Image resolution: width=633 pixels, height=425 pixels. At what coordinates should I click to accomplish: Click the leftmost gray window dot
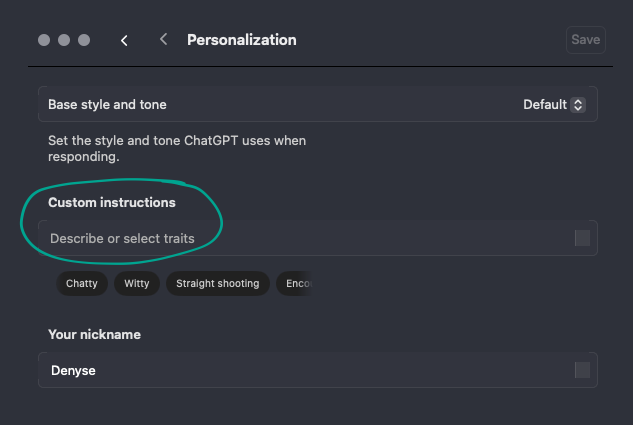[44, 40]
